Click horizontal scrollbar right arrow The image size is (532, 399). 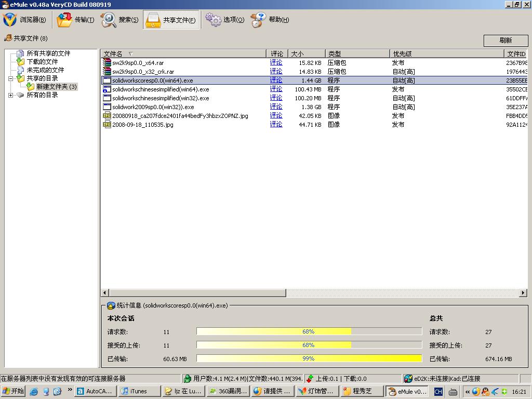click(523, 292)
